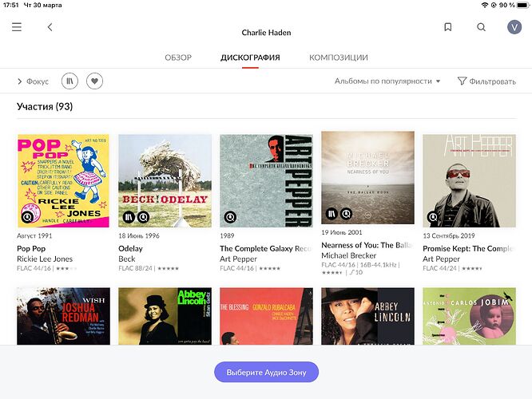Click streaming-service badge on Complete Galaxy Recordings cover
Image resolution: width=532 pixels, height=399 pixels.
tap(230, 216)
